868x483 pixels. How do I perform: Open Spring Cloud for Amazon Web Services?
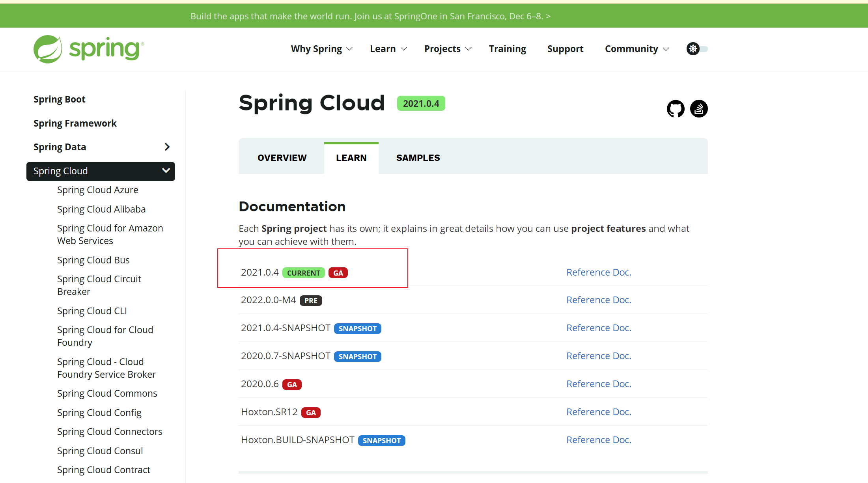pyautogui.click(x=110, y=235)
